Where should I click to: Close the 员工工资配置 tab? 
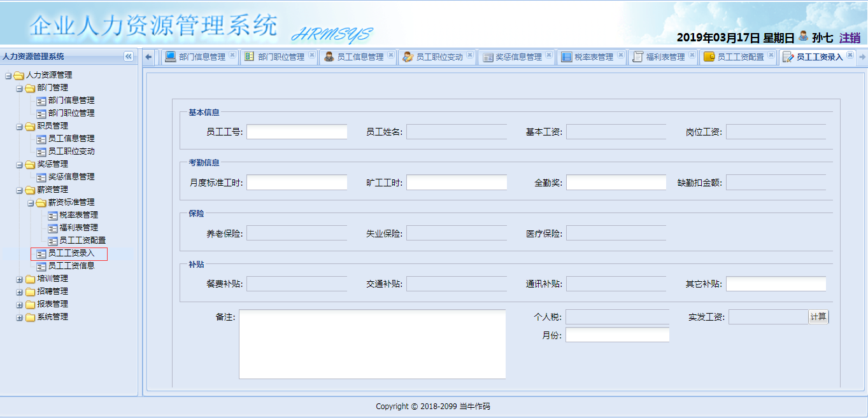coord(771,55)
